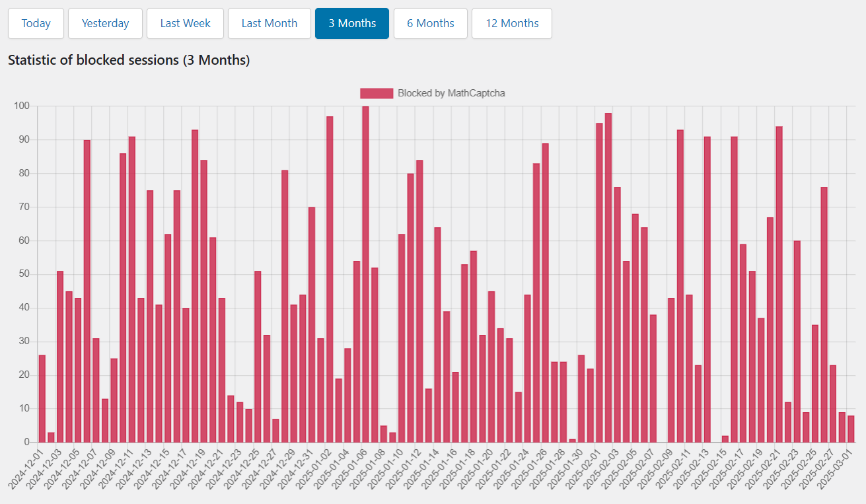
Task: Click the Statistic of blocked sessions heading
Action: (x=129, y=60)
